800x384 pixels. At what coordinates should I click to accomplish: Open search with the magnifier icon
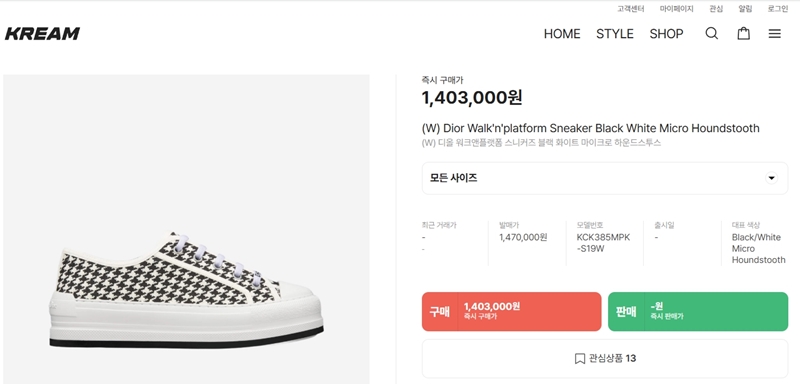click(712, 34)
